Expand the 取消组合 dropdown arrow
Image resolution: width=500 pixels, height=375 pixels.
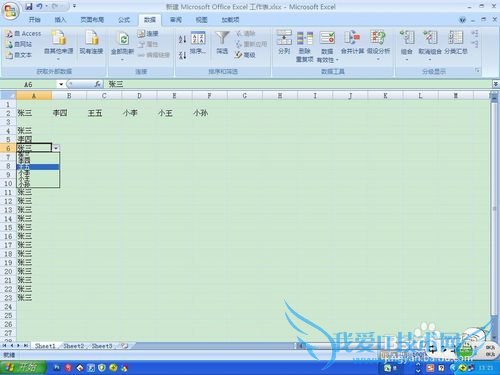[x=430, y=60]
